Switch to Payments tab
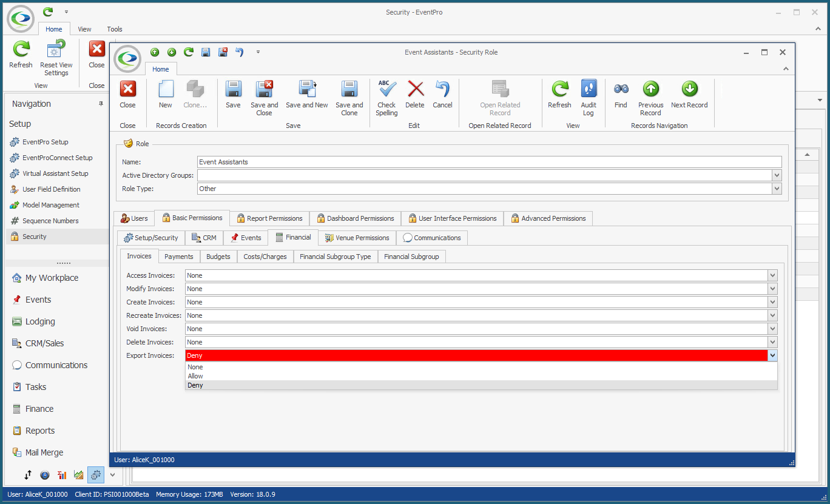Screen dimensions: 830x504 pyautogui.click(x=179, y=257)
